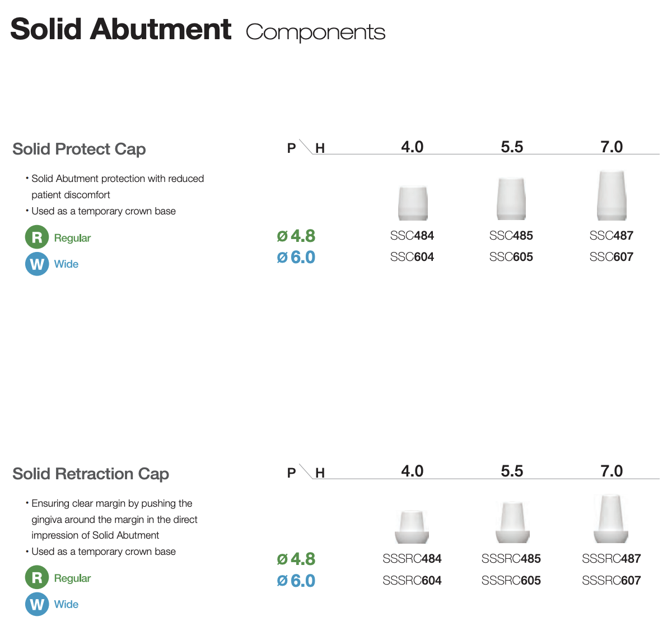
Task: Select the 4.0 height Solid Retraction Cap image
Action: (412, 527)
